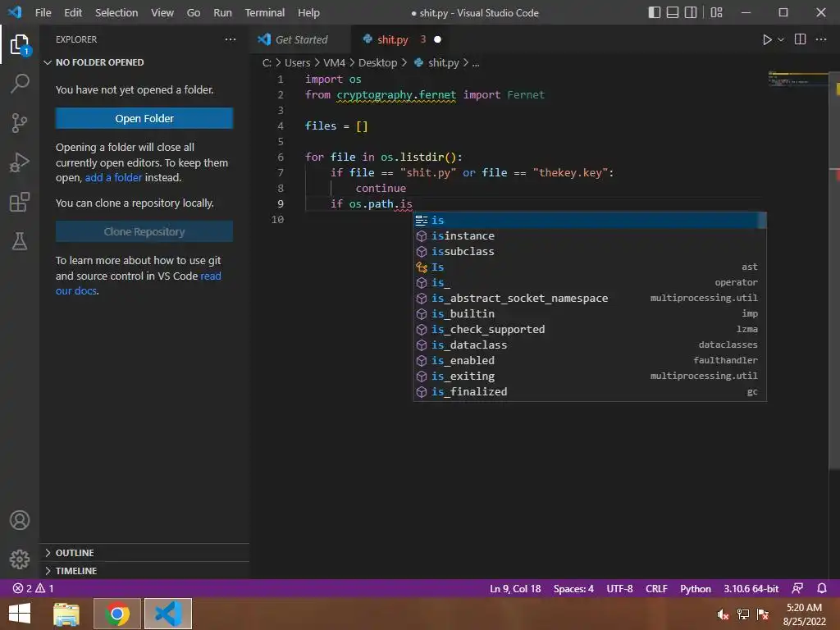Click the Open Folder button
This screenshot has height=630, width=840.
(144, 118)
